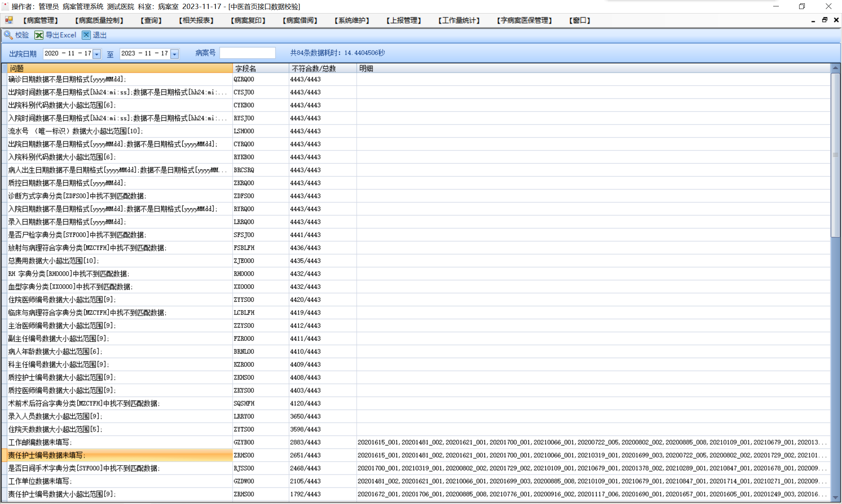Screen dimensions: 842x504
Task: Click the 校验 magnifier icon
Action: coord(8,35)
